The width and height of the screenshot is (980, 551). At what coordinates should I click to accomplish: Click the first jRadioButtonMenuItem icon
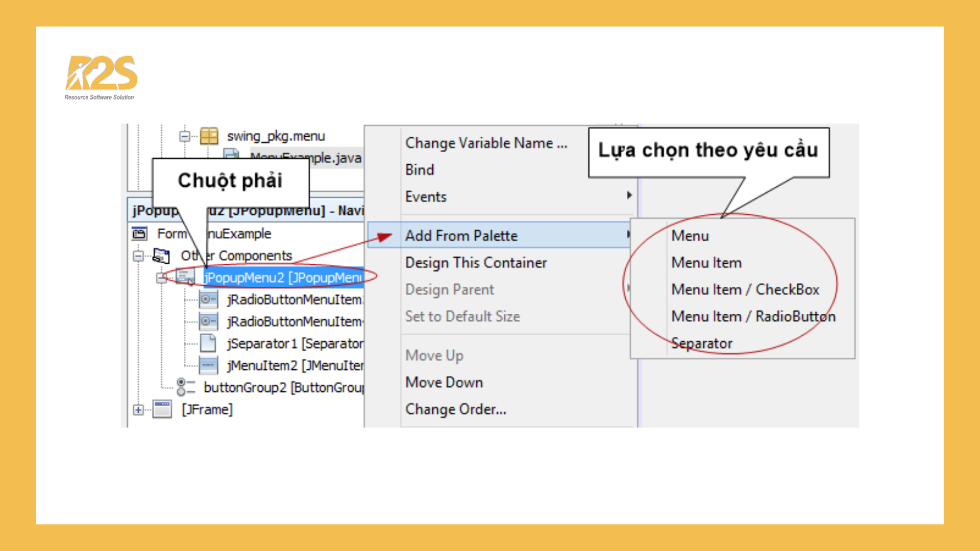[208, 299]
